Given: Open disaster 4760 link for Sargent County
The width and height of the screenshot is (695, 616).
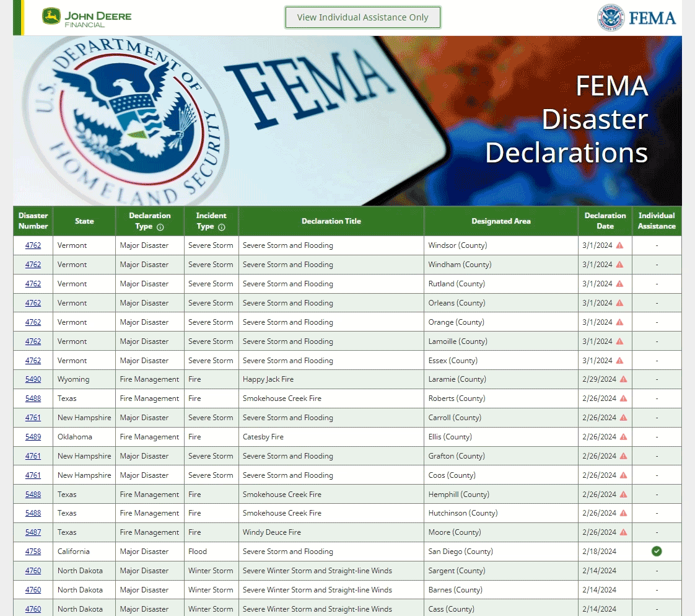Looking at the screenshot, I should [33, 571].
